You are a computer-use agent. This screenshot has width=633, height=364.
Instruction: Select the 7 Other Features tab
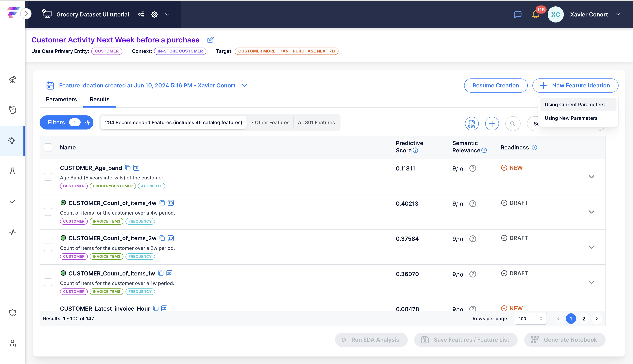pyautogui.click(x=270, y=123)
